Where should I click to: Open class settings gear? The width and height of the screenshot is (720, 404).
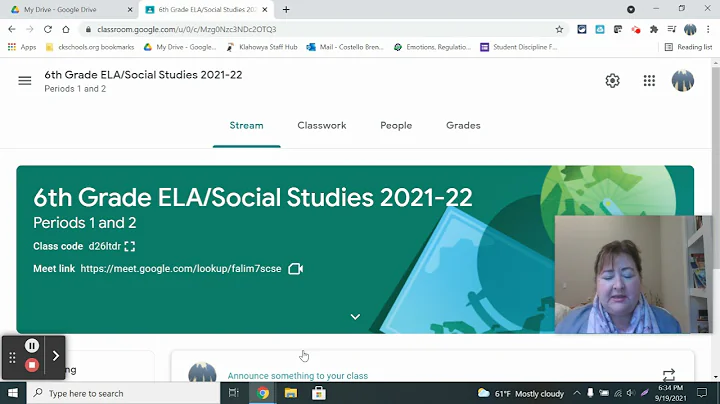click(x=612, y=81)
